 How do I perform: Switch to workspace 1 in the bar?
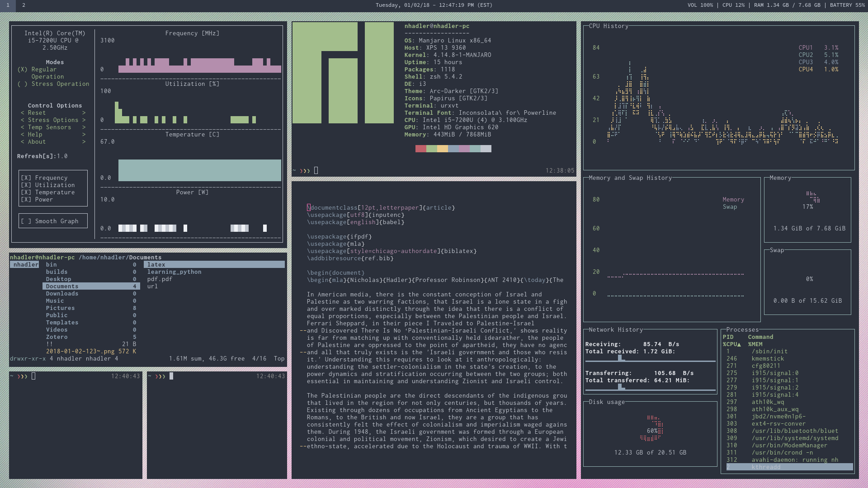click(x=8, y=5)
